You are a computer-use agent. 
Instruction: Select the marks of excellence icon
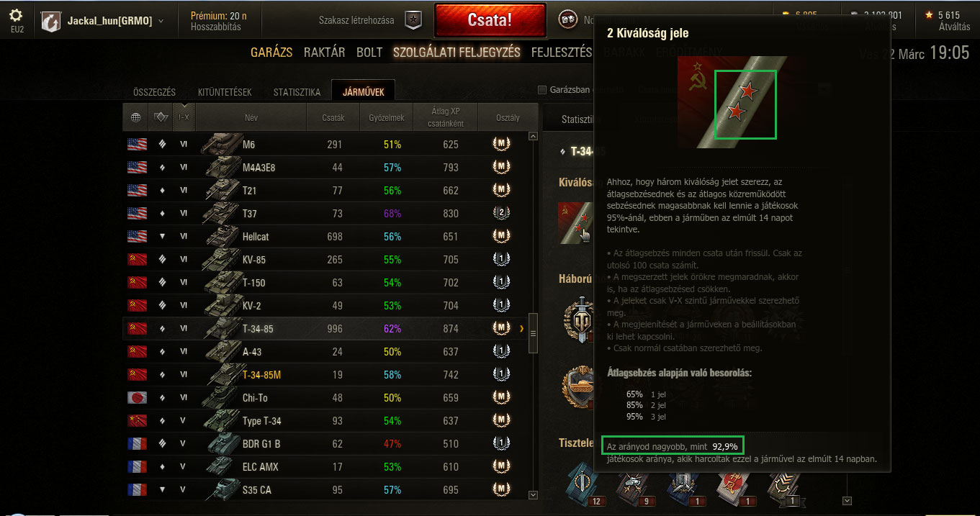pyautogui.click(x=575, y=222)
